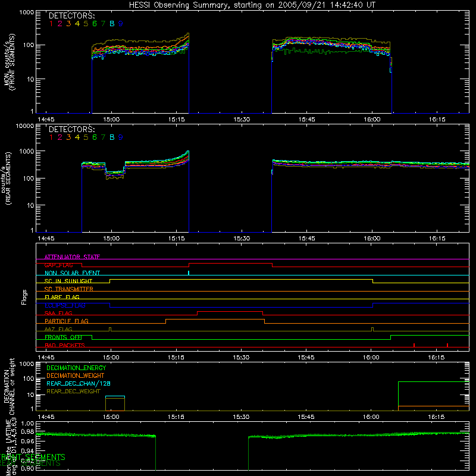Pick olive detector 5 in rear segments legend

[x=86, y=137]
